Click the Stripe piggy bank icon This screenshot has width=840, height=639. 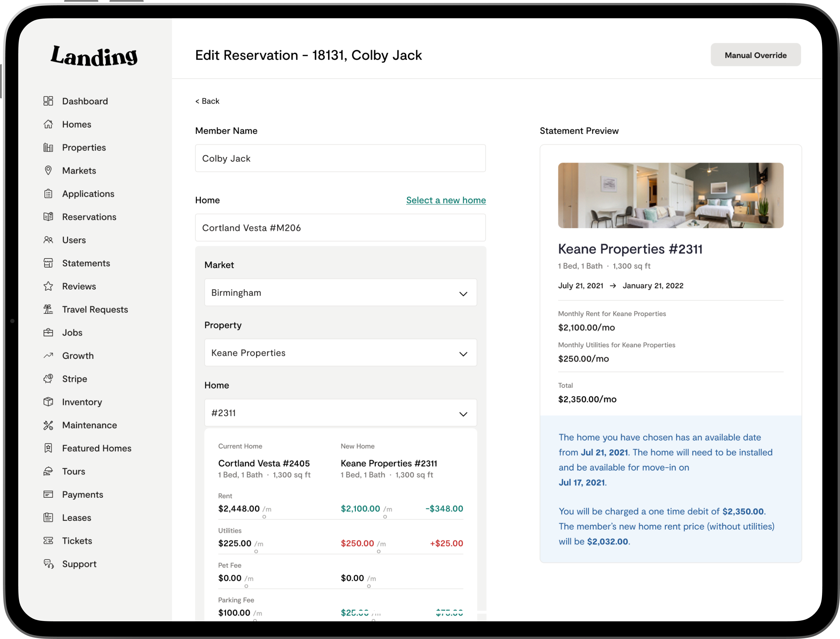point(48,378)
